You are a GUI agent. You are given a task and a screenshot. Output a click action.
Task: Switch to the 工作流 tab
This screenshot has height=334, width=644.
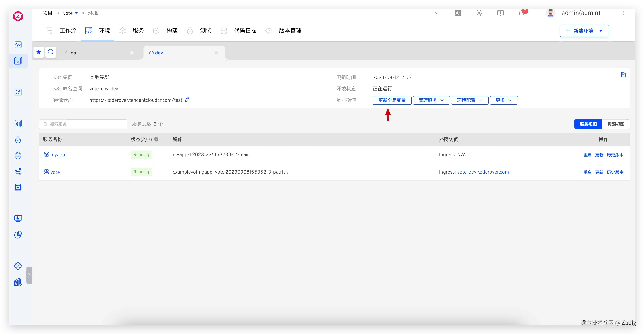(67, 31)
